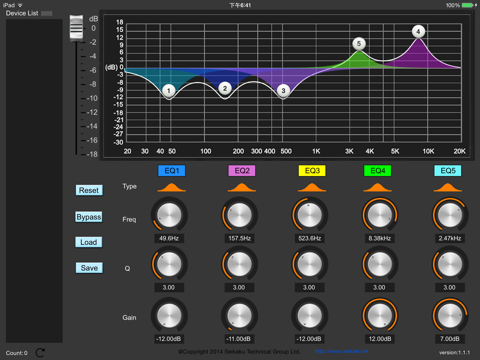Screen dimensions: 480x360
Task: Click the version:1.1.1 text
Action: [454, 352]
